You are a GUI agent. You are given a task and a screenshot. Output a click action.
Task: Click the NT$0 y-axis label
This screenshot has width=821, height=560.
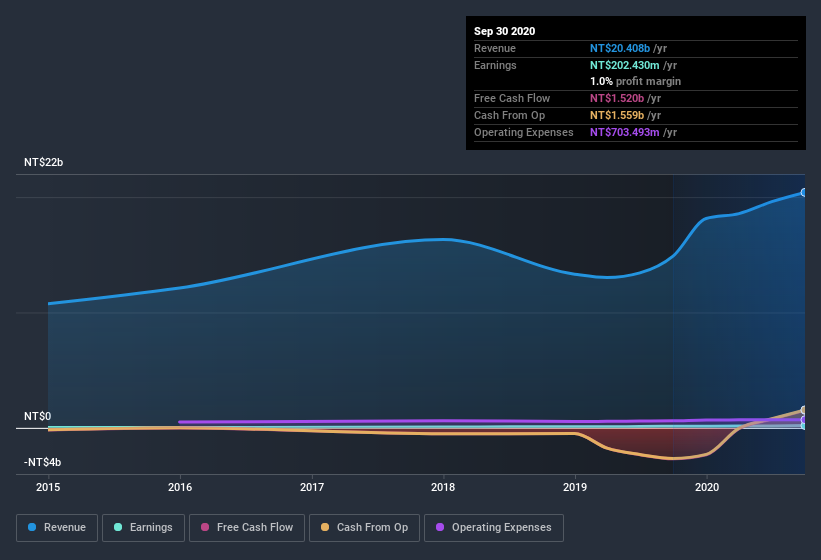coord(38,416)
